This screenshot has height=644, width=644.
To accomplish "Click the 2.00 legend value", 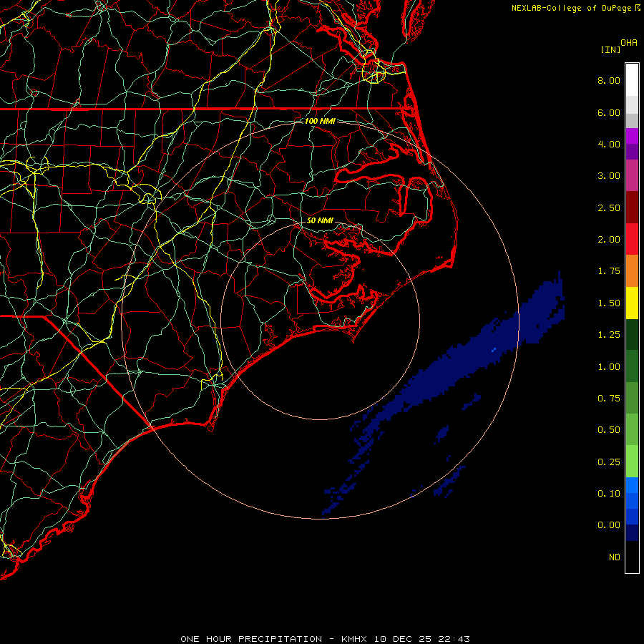I will click(x=609, y=240).
